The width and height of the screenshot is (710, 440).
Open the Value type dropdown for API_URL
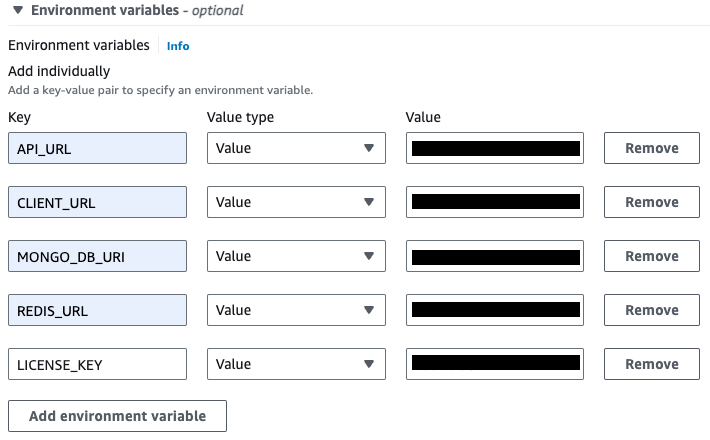[x=296, y=148]
